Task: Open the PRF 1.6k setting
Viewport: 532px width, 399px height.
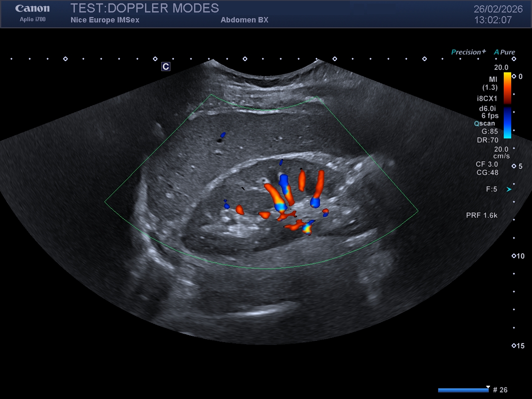Action: [482, 215]
